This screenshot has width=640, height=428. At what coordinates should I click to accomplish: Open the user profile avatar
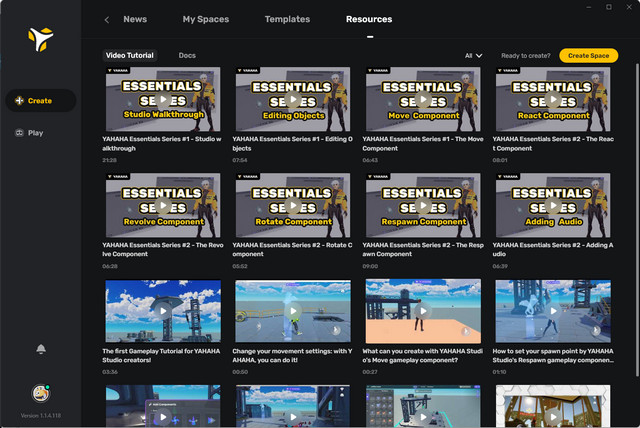[40, 393]
